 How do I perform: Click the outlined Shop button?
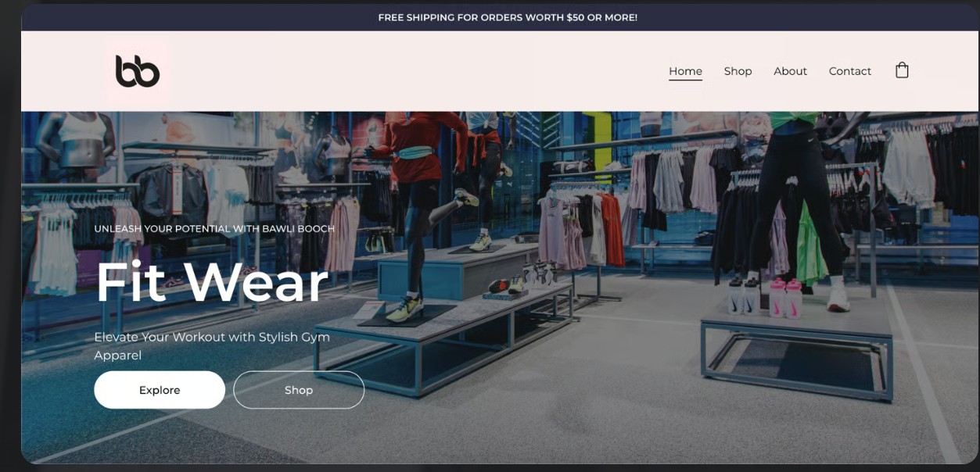[299, 389]
